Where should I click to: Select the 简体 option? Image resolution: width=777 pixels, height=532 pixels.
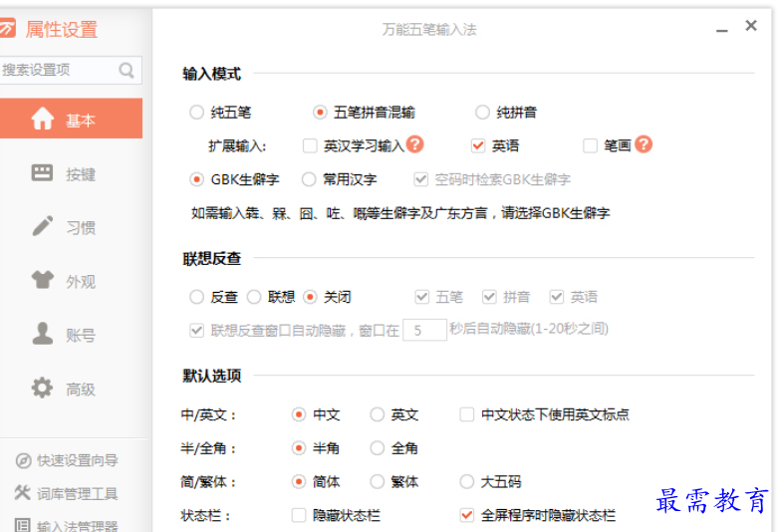tap(299, 481)
